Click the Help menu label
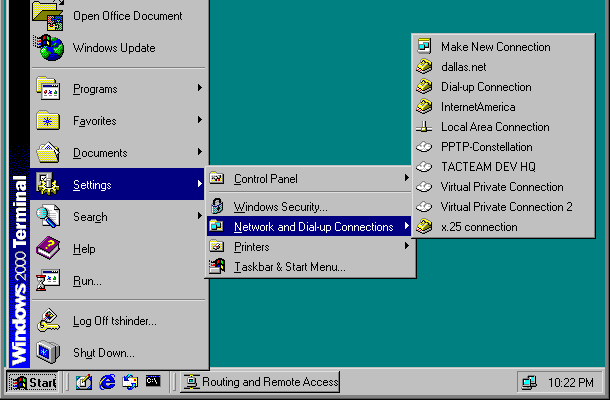 tap(84, 249)
